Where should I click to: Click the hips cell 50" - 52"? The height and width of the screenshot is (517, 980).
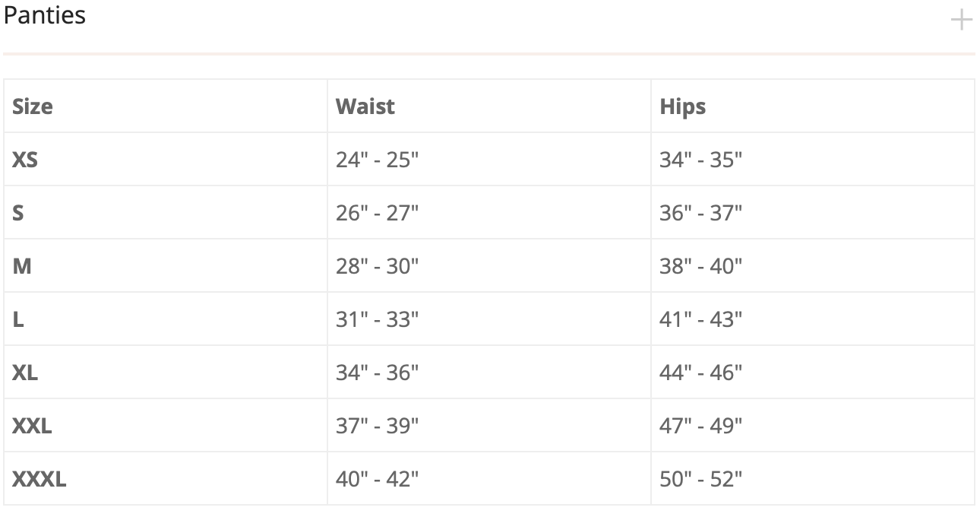(x=701, y=479)
